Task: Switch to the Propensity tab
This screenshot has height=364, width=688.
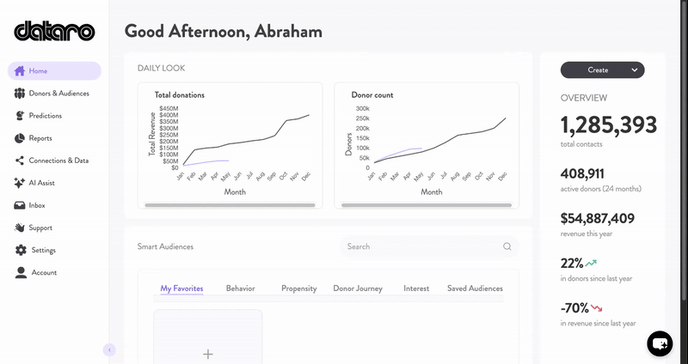Action: [299, 289]
